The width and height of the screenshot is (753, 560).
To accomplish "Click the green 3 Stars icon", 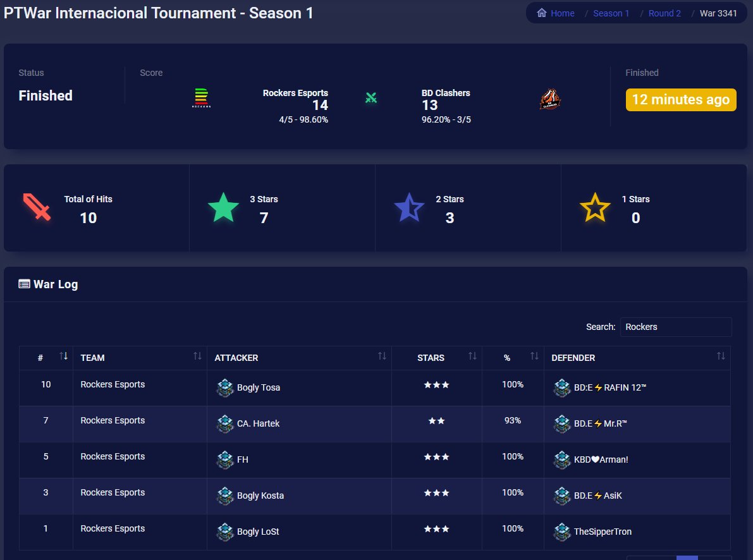I will tap(223, 207).
